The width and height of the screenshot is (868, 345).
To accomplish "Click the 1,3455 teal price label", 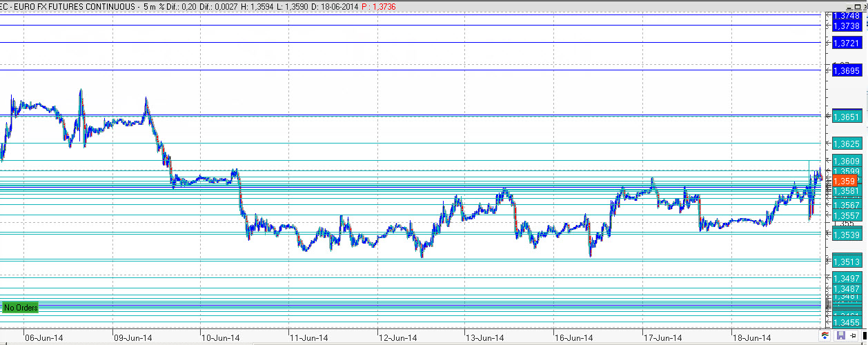I will coord(847,322).
